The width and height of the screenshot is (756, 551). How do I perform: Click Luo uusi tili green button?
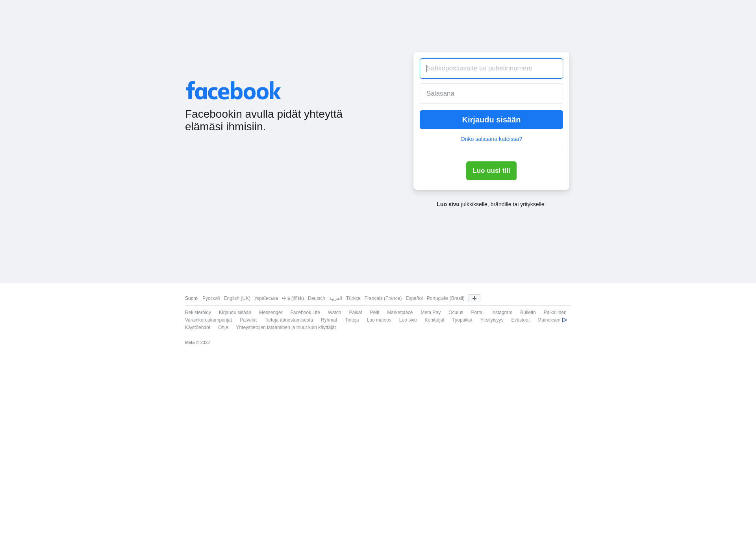[491, 170]
